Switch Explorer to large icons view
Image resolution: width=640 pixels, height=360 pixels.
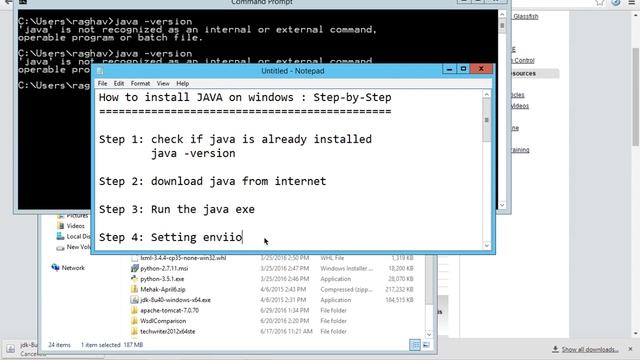pos(426,345)
